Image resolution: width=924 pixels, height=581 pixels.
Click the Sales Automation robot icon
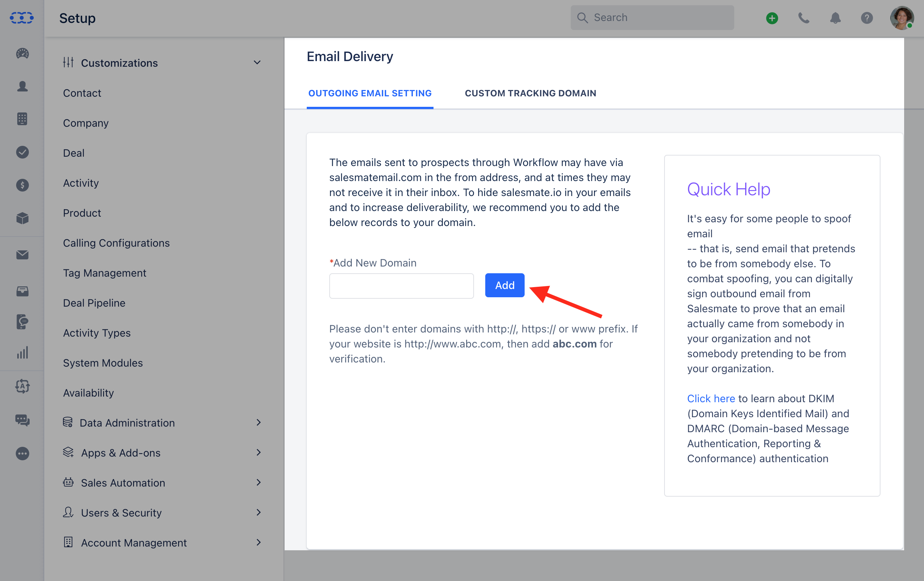pos(68,482)
